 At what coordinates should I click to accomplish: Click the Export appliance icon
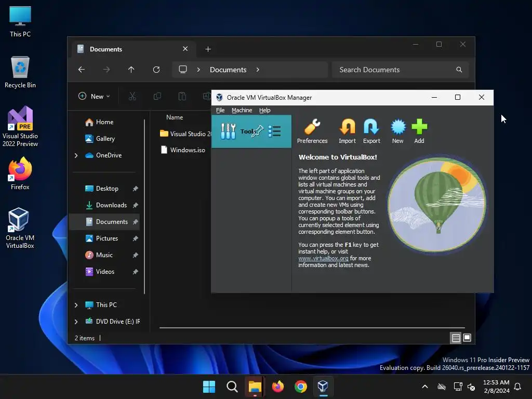click(x=371, y=131)
